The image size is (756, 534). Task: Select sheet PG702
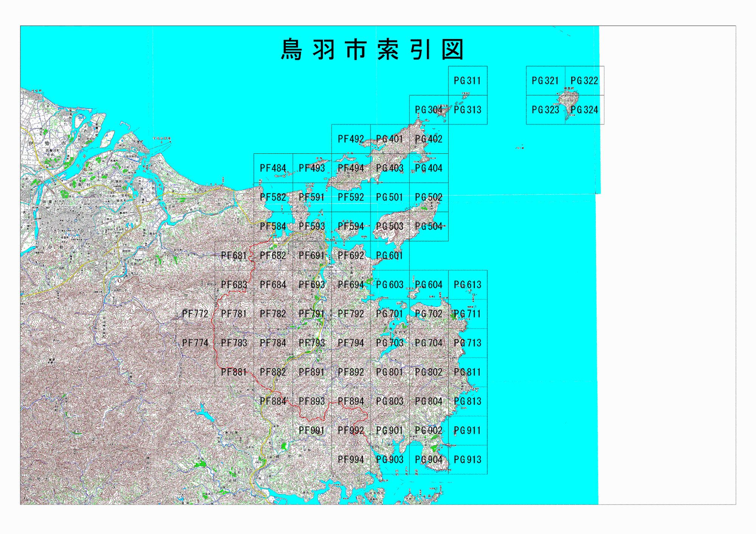[x=429, y=314]
